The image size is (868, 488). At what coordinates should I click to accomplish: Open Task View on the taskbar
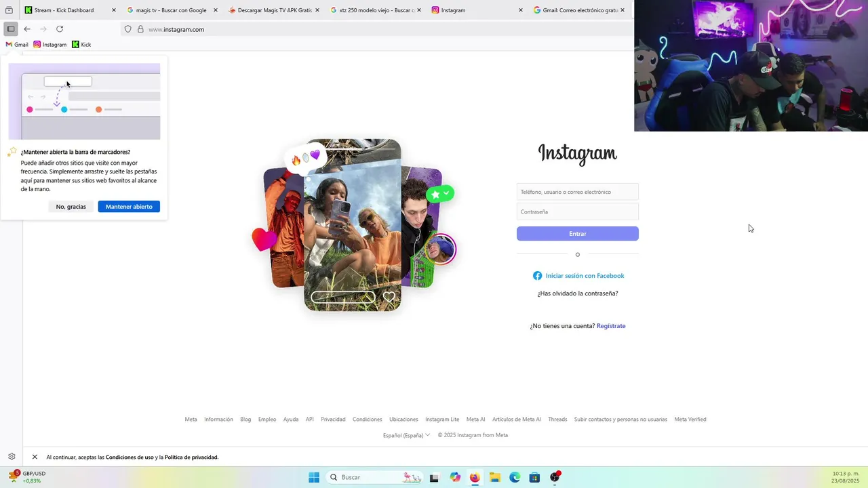(x=434, y=477)
